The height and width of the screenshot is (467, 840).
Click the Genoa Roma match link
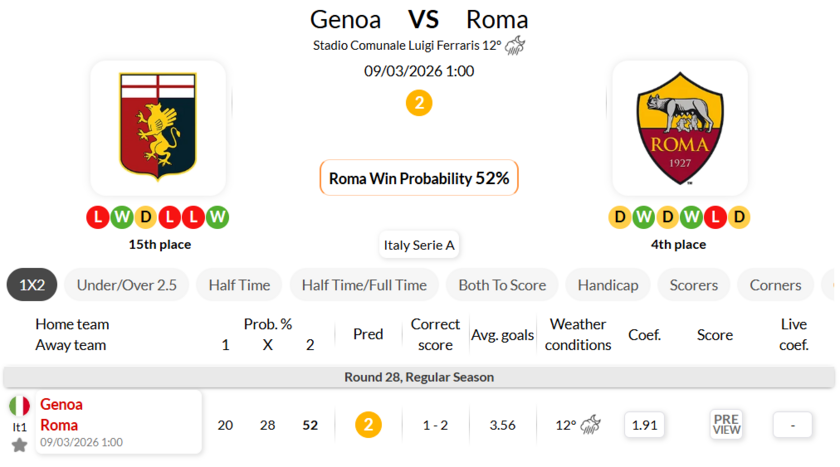coord(62,414)
